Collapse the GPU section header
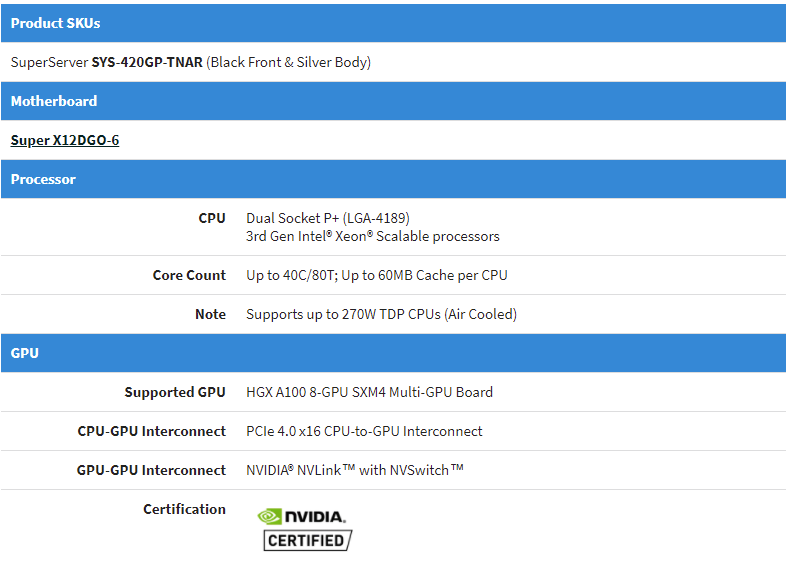Viewport: 787px width, 568px height. click(25, 353)
